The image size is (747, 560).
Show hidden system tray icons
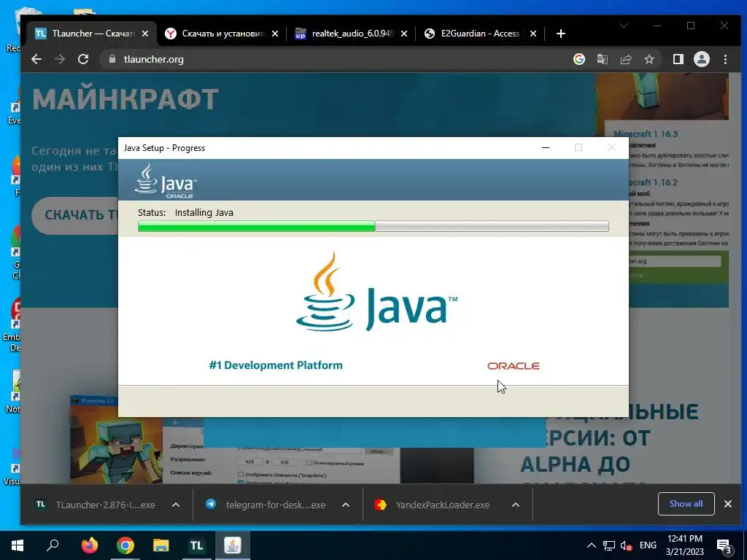pyautogui.click(x=591, y=545)
